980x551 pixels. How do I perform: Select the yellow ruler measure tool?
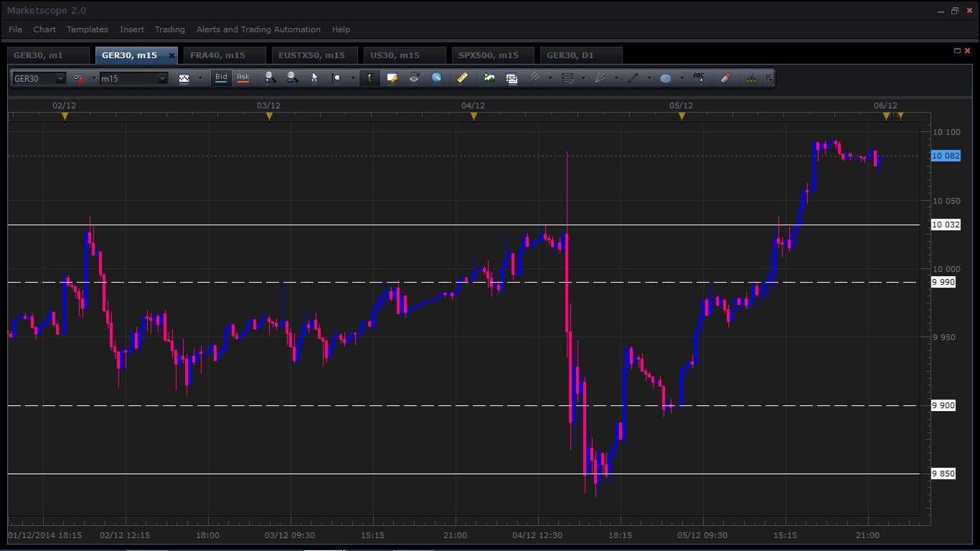pos(463,78)
